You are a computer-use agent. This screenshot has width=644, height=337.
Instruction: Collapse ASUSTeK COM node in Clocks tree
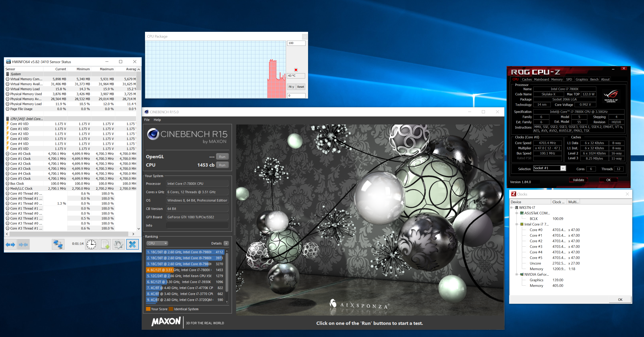[x=517, y=213]
